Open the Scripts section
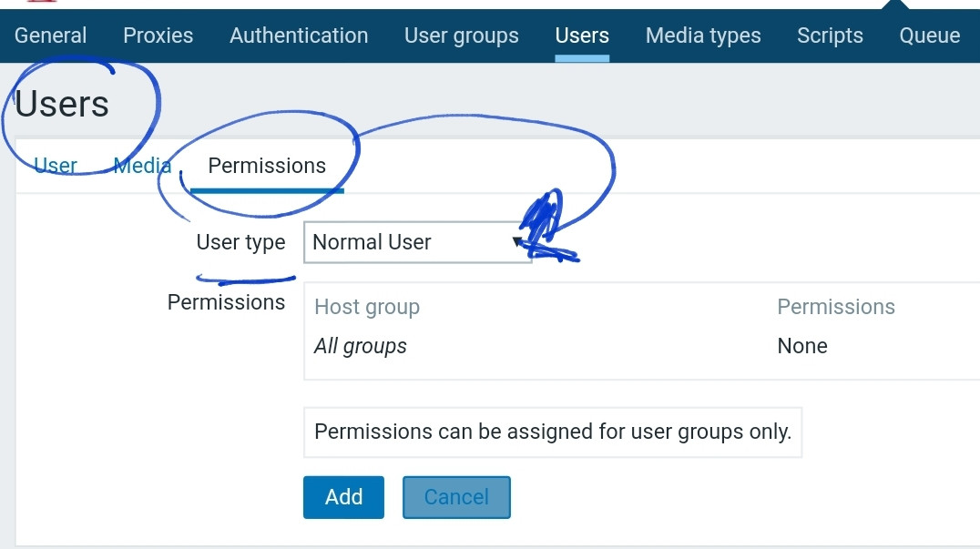980x549 pixels. click(830, 36)
